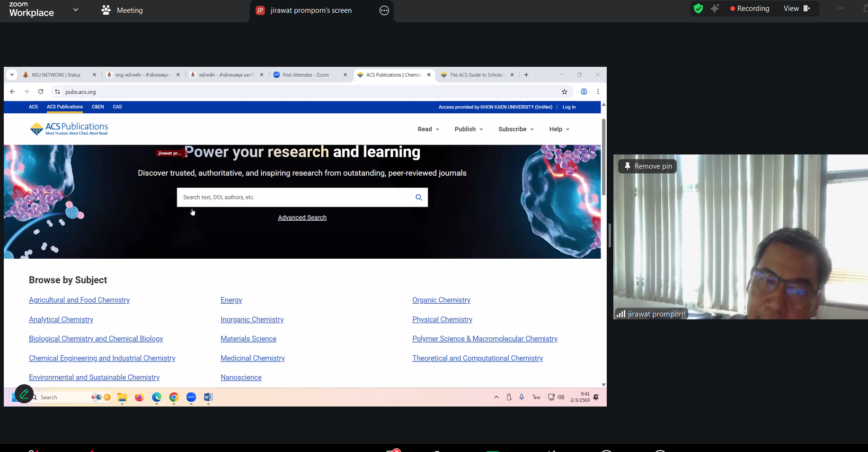This screenshot has width=868, height=452.
Task: Click the ACS page vertical scrollbar
Action: (x=603, y=157)
